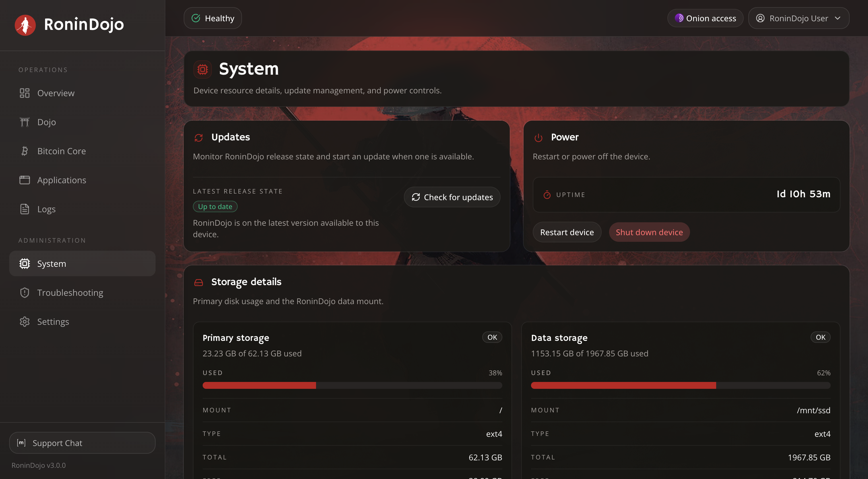The height and width of the screenshot is (479, 868).
Task: Click the Bitcoin Core symbol icon
Action: coord(25,151)
